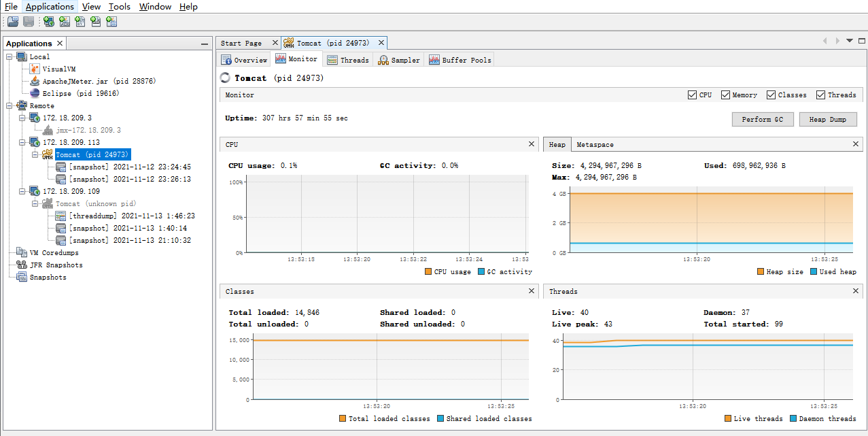Minimize the Applications panel with the dash icon
Screen dimensions: 868x436
click(x=205, y=44)
